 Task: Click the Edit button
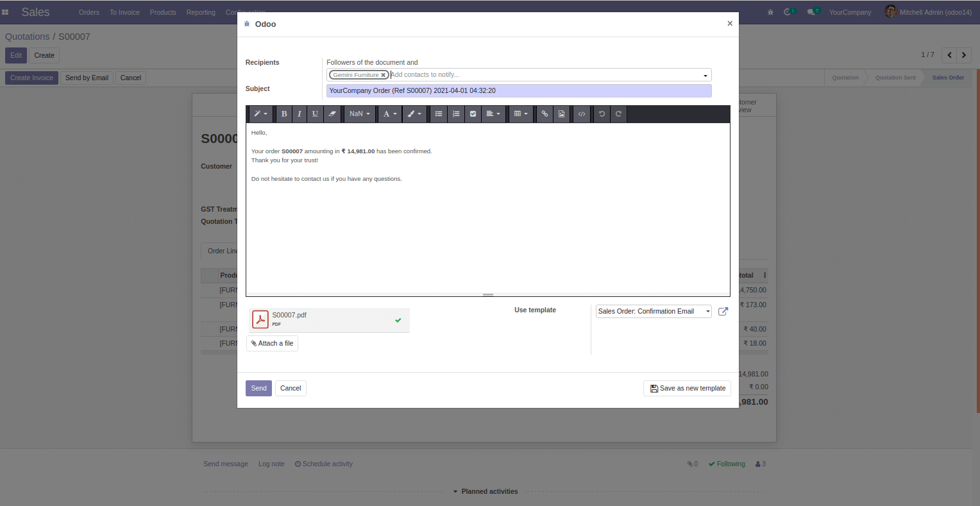pos(16,56)
